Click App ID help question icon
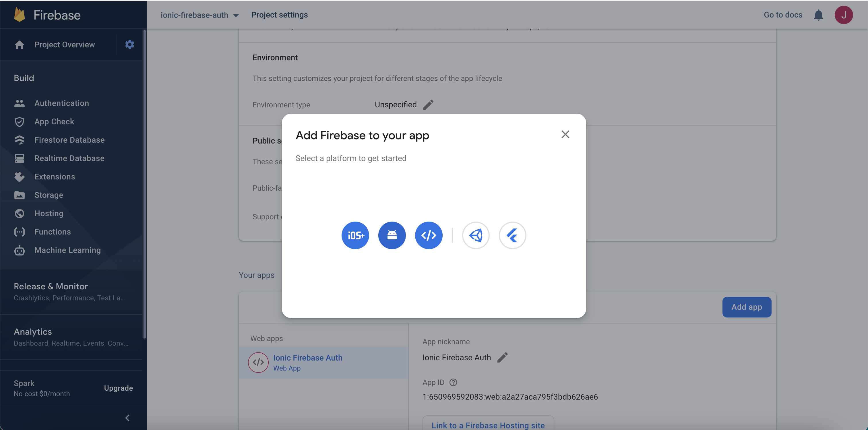Screen dimensions: 868x430 click(x=453, y=382)
